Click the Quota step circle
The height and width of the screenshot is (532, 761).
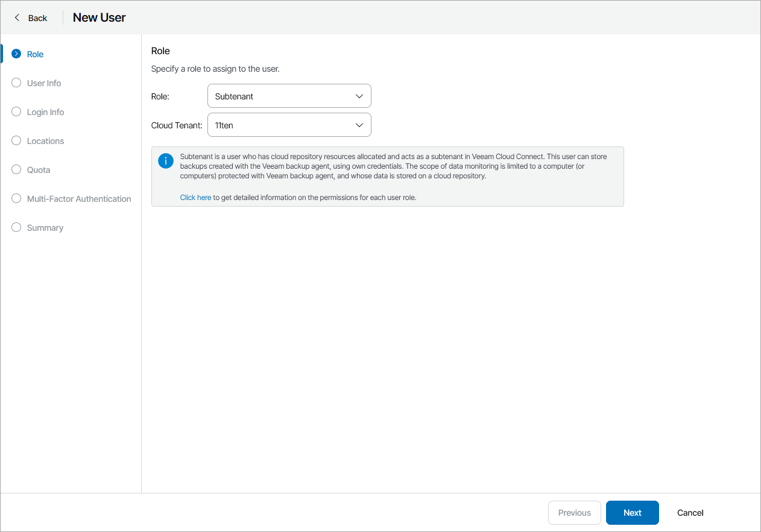(16, 169)
